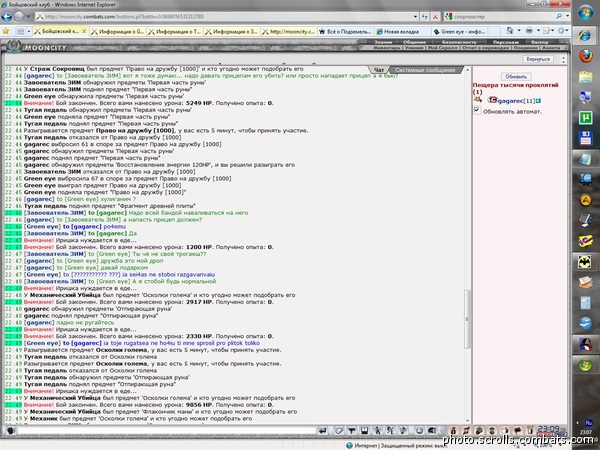The width and height of the screenshot is (600, 450).
Task: Click player name 'gagarec' in room list
Action: [x=510, y=101]
